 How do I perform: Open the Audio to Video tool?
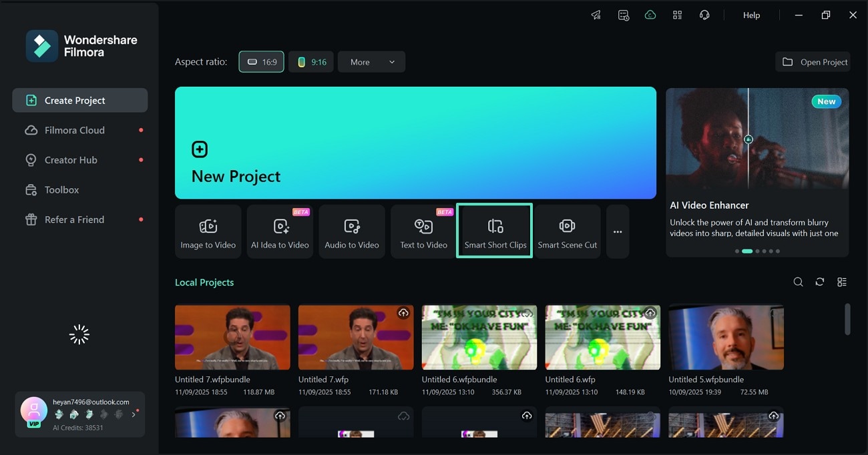click(x=352, y=232)
